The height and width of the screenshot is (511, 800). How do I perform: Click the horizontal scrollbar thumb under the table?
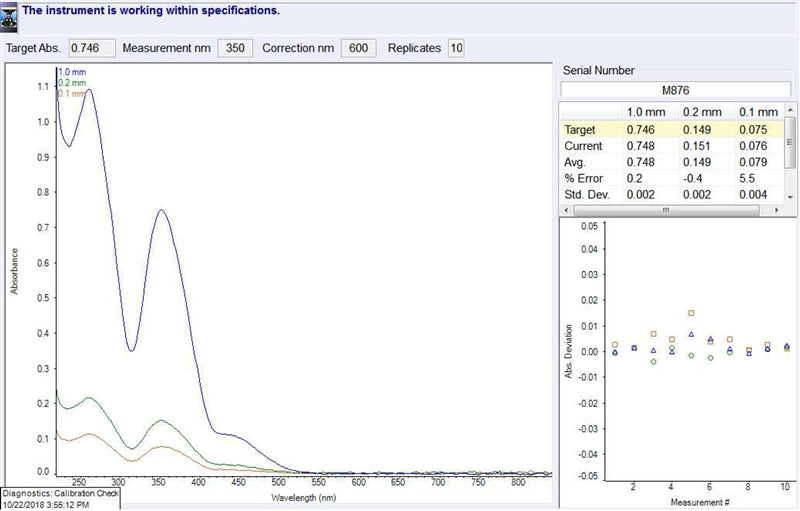[666, 210]
